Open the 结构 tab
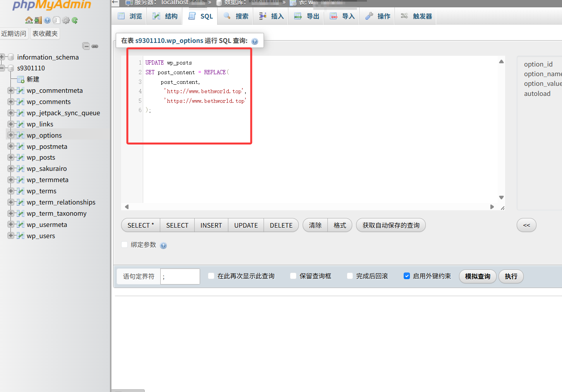The height and width of the screenshot is (392, 562). coord(166,16)
